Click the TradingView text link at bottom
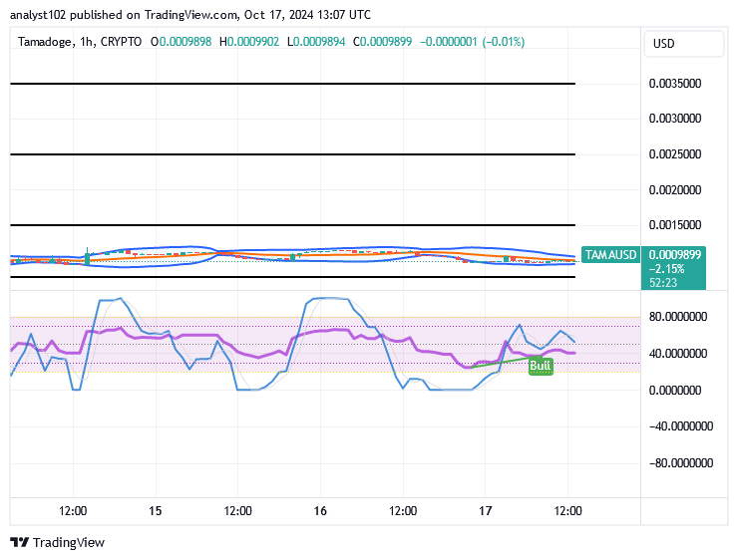 click(68, 543)
